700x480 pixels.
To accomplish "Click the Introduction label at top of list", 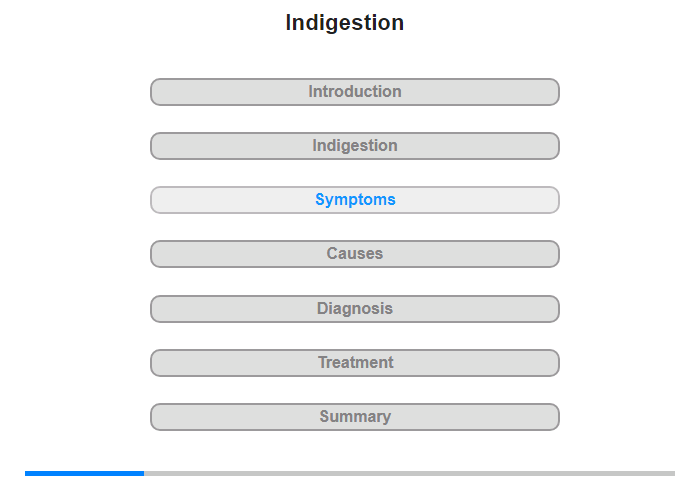I will (x=355, y=92).
